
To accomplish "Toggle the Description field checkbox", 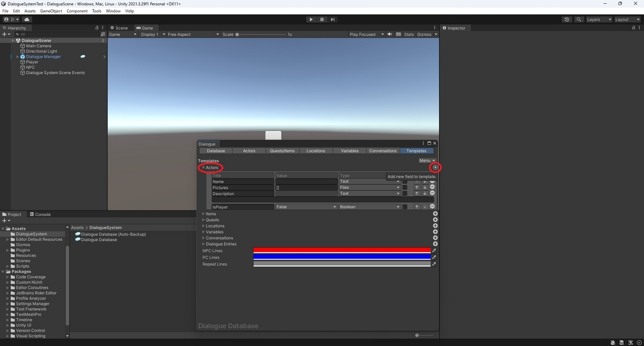I will 405,194.
